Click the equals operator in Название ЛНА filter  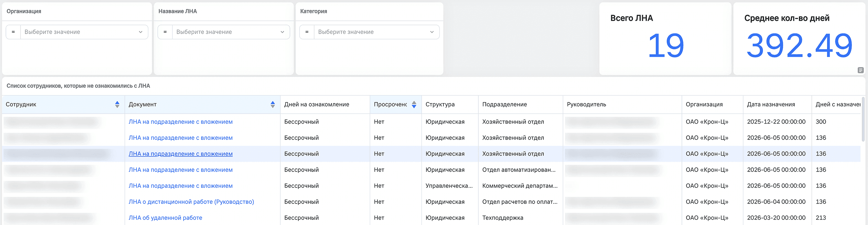pos(165,32)
